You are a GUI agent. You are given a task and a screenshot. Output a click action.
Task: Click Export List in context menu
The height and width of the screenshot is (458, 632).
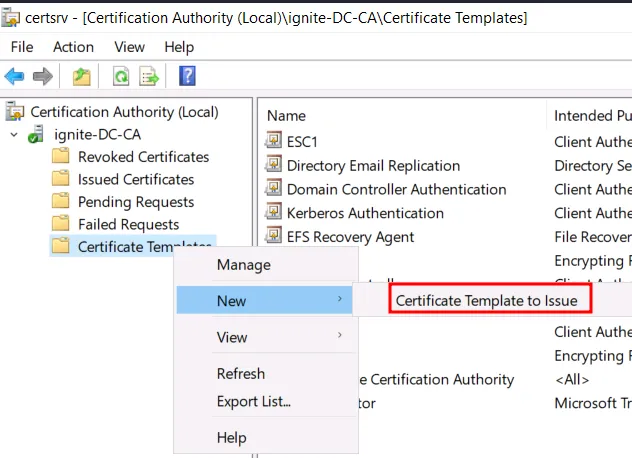(x=253, y=401)
